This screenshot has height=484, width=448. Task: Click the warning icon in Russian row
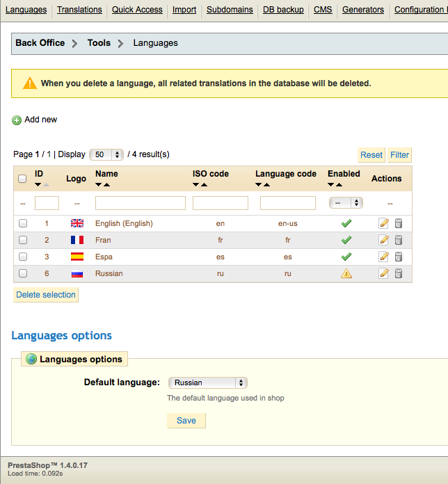pyautogui.click(x=346, y=273)
